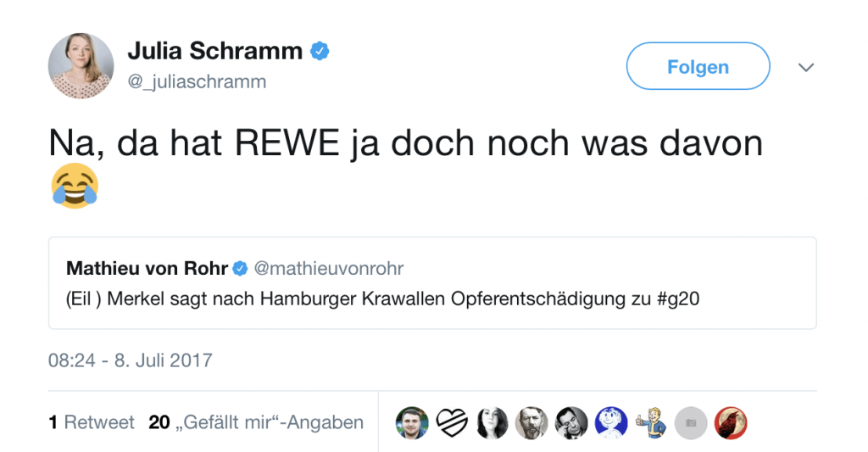The width and height of the screenshot is (868, 452).
Task: Click the laughing tears emoji
Action: 75,187
